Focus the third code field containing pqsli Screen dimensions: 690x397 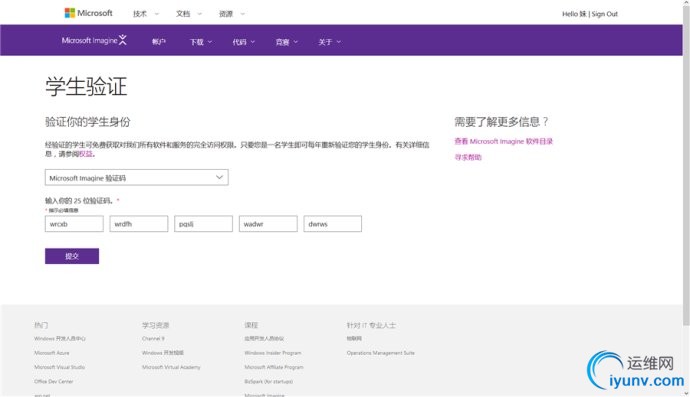click(203, 224)
